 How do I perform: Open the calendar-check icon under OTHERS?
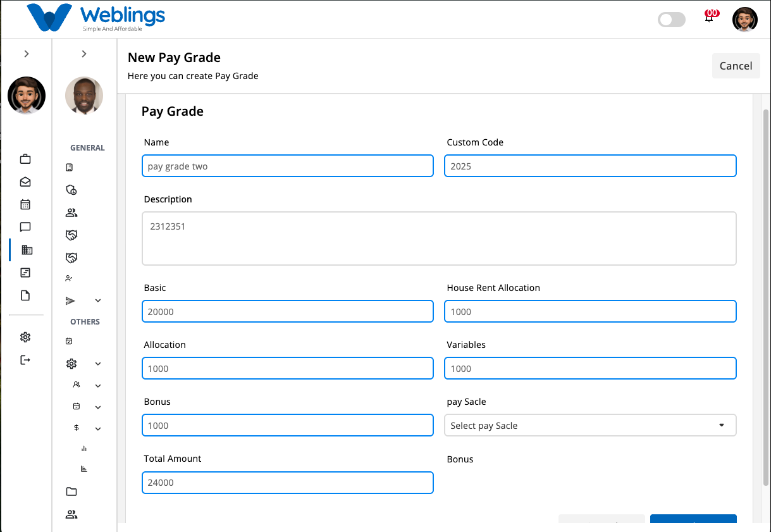pyautogui.click(x=69, y=341)
